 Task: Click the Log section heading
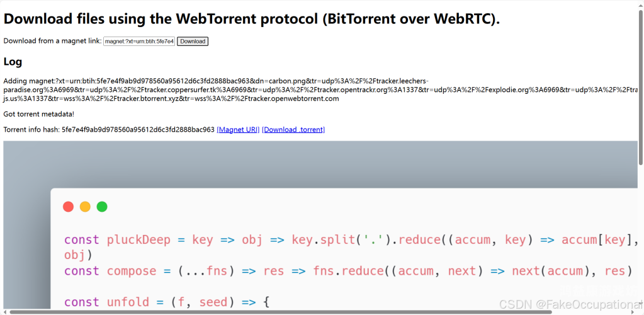point(13,62)
